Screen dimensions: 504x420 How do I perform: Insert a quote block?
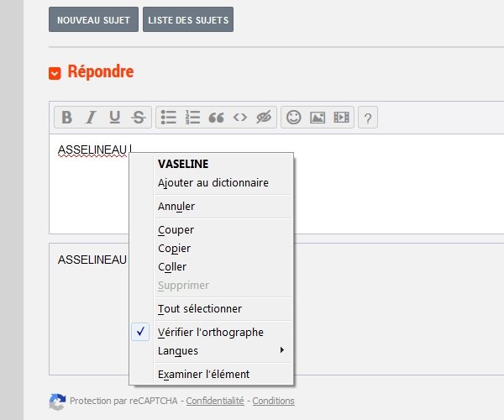point(217,118)
